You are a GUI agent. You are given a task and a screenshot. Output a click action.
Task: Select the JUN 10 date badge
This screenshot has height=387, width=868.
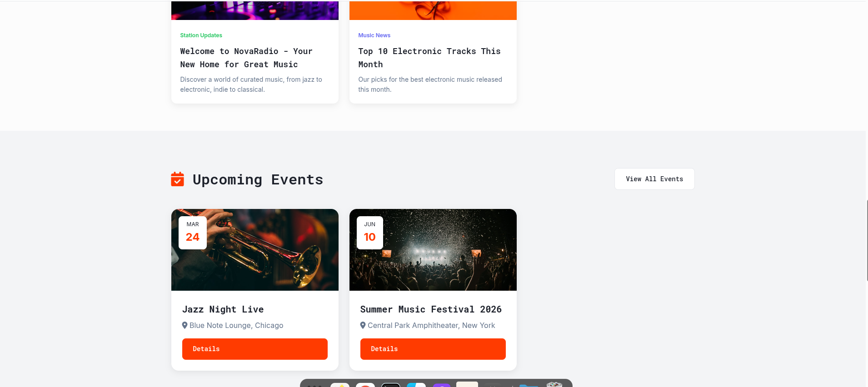point(369,232)
